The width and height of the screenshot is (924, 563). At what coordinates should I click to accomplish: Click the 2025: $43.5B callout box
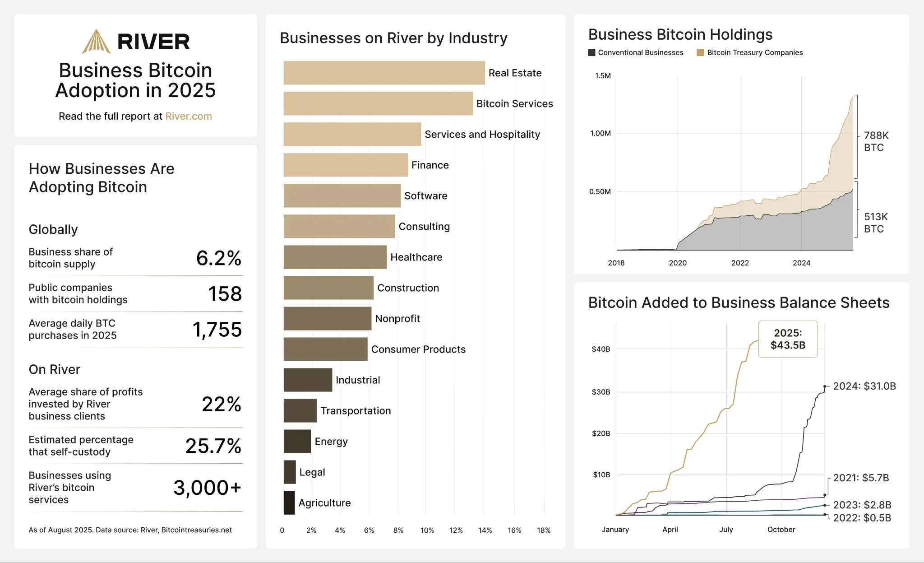tap(788, 339)
